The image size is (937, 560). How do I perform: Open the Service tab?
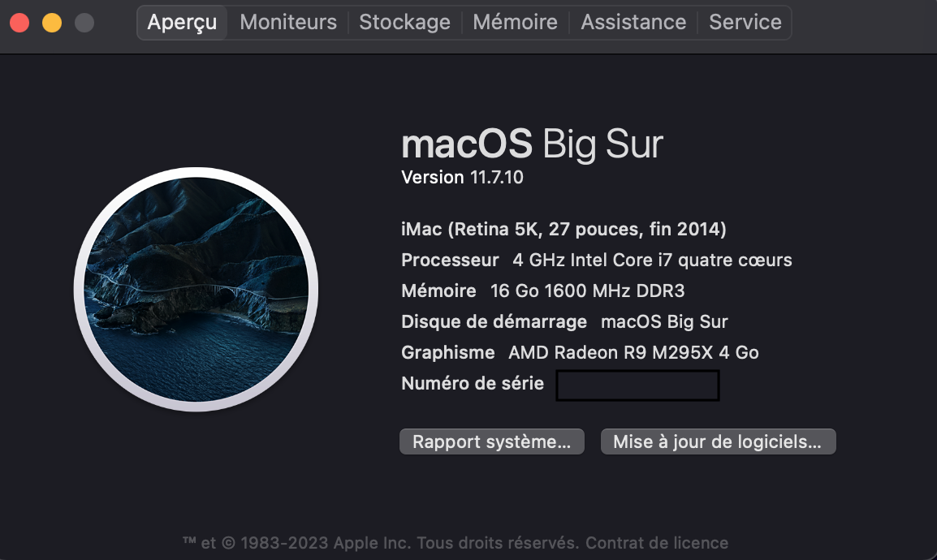pos(745,23)
